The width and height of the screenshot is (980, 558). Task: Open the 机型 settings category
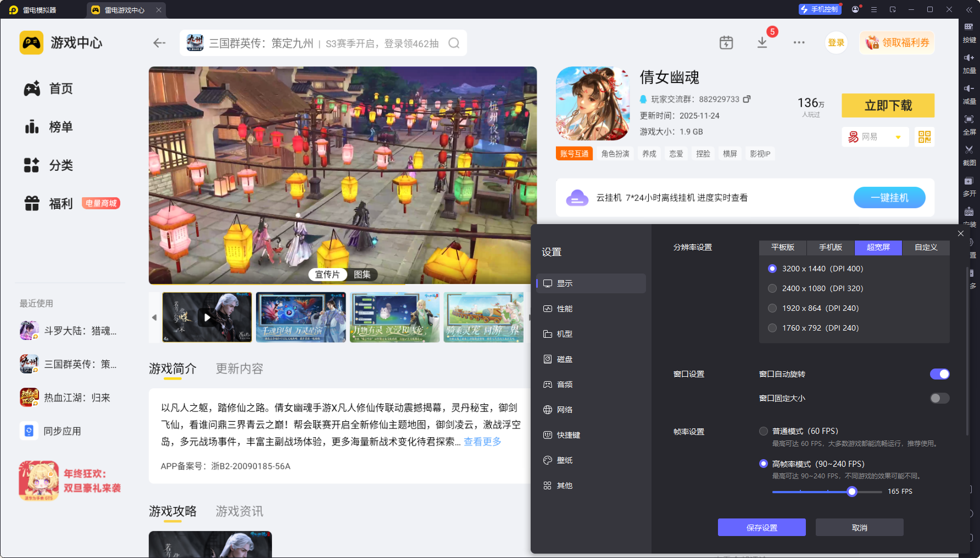(x=591, y=334)
